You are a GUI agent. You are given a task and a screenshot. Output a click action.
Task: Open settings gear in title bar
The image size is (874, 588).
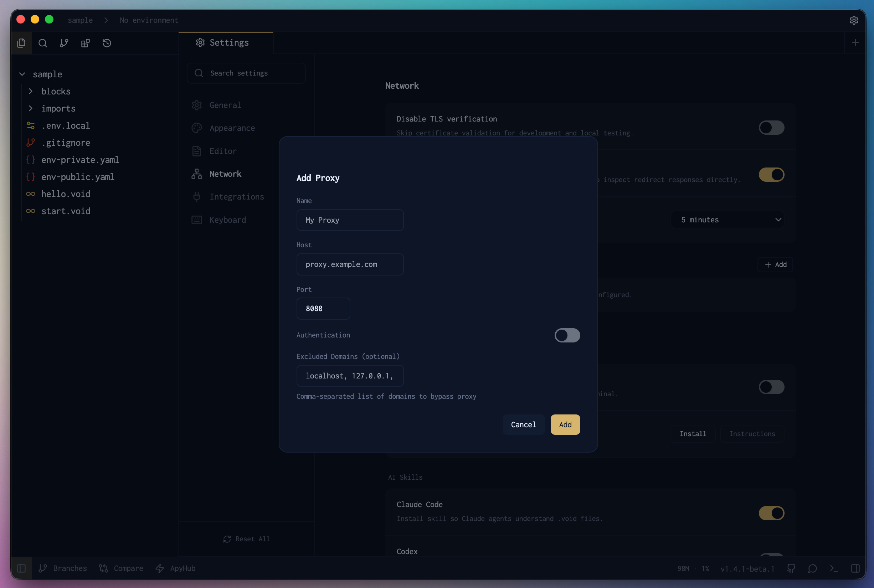854,20
